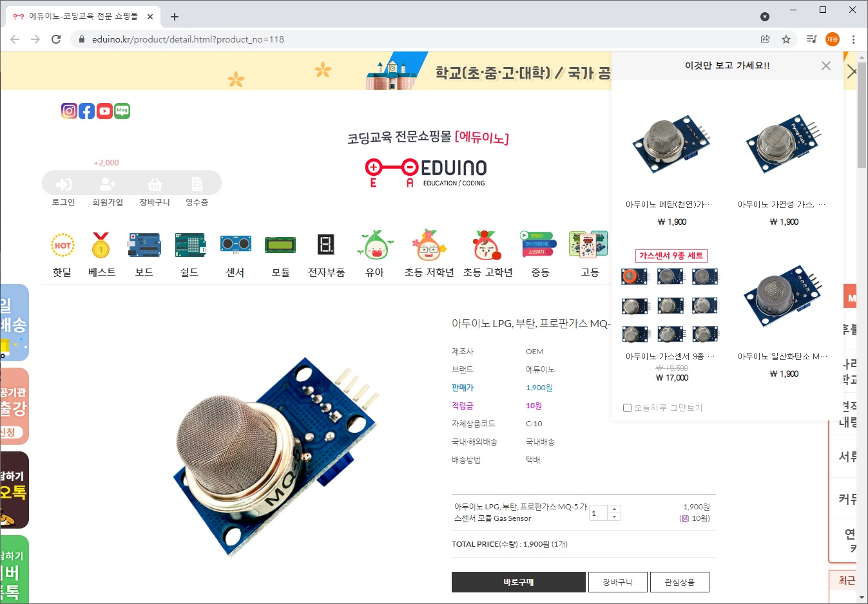This screenshot has height=604, width=868.
Task: Click the browser share icon
Action: tap(766, 39)
